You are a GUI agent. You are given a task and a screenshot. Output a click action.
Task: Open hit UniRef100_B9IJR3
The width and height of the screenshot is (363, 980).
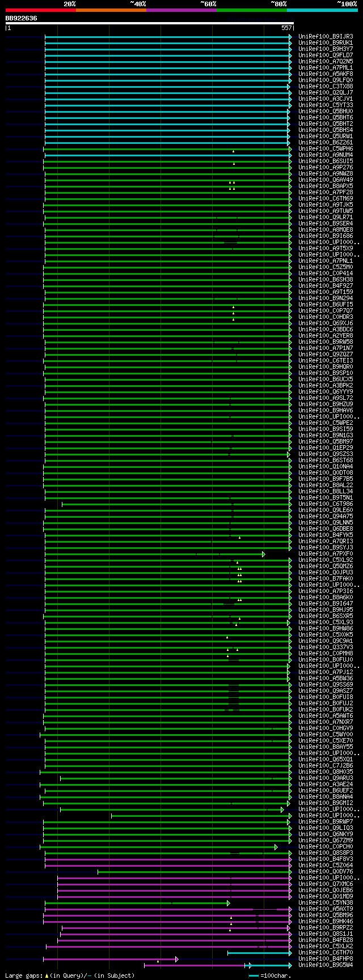point(326,37)
